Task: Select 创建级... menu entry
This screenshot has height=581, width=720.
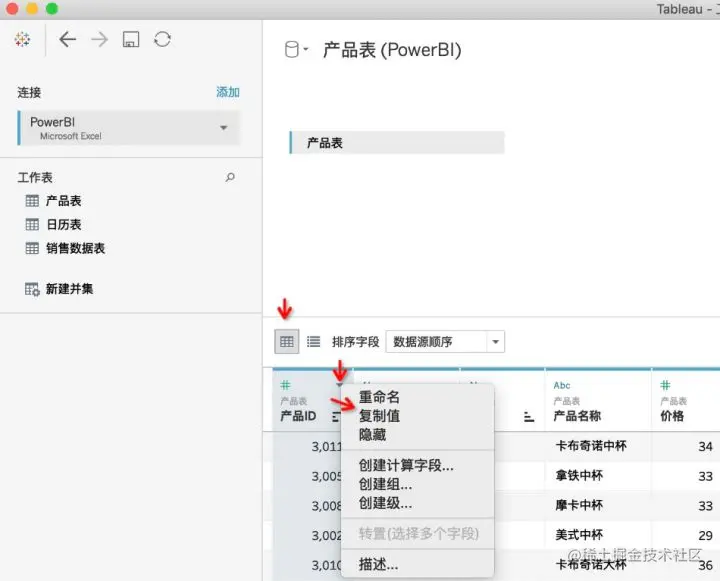Action: (x=385, y=503)
